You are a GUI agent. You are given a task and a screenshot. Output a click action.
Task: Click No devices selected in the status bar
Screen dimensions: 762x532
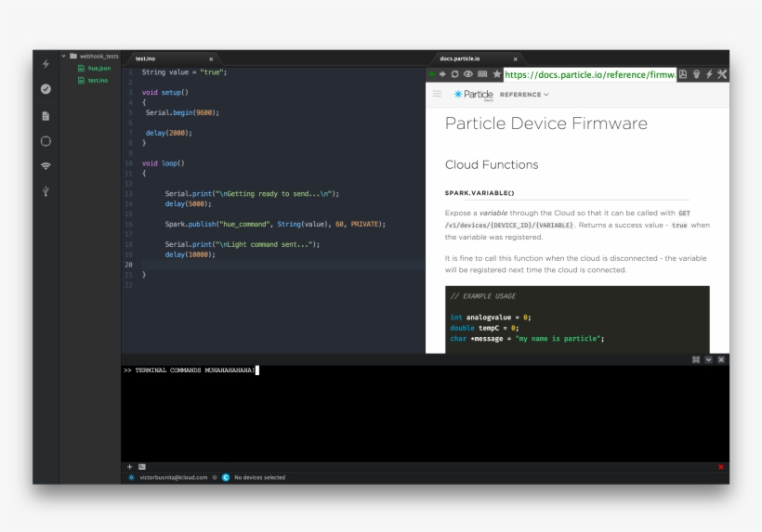click(259, 477)
